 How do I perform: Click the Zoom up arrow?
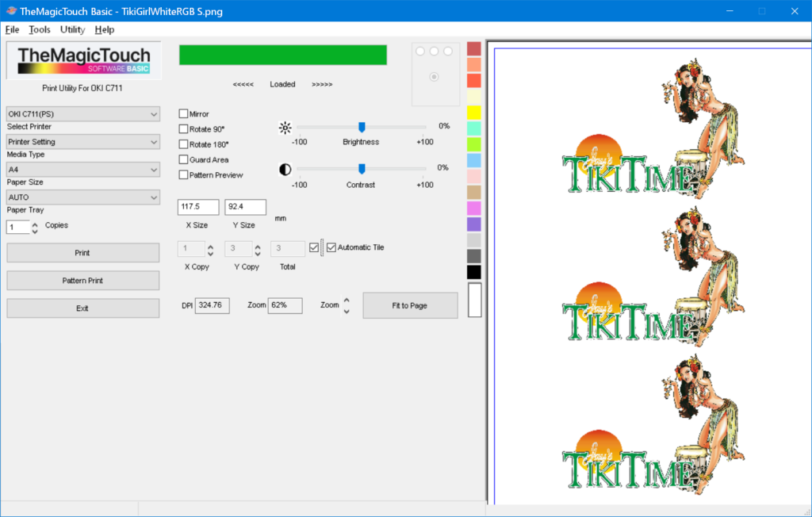pyautogui.click(x=347, y=301)
